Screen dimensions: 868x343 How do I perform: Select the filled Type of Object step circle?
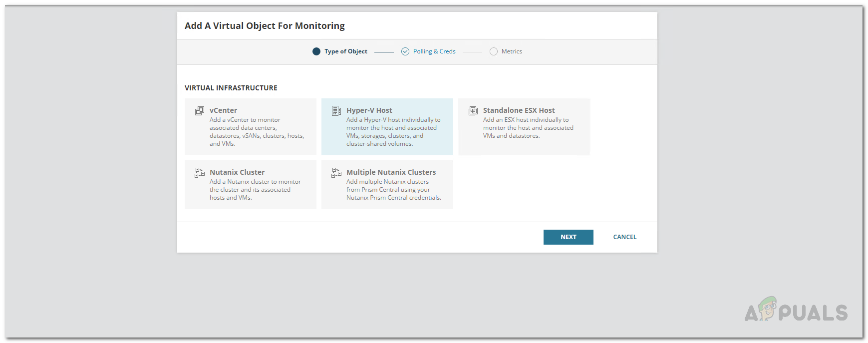(316, 51)
